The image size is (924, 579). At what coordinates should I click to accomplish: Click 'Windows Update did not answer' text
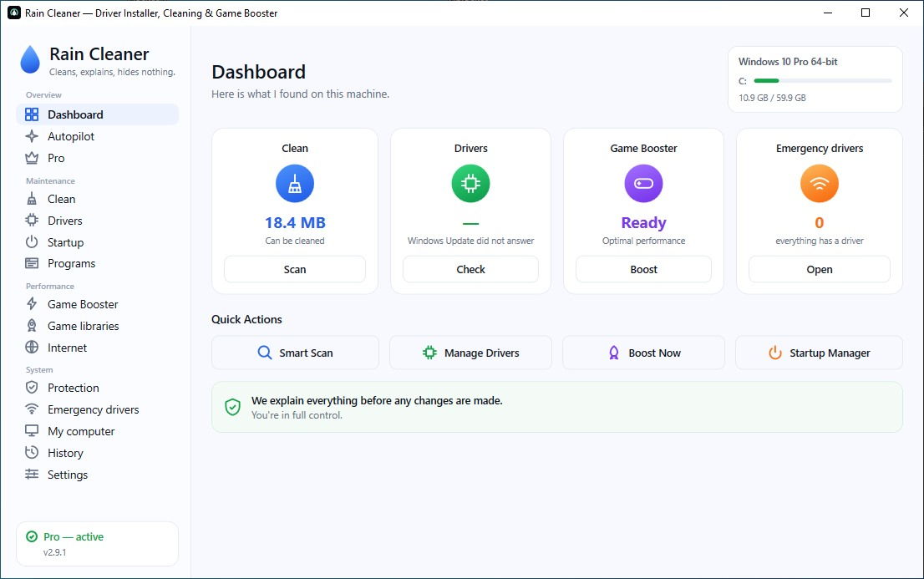[x=471, y=241]
